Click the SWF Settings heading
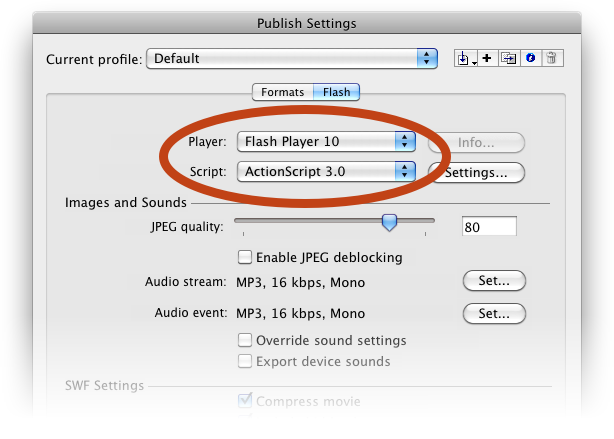 105,385
